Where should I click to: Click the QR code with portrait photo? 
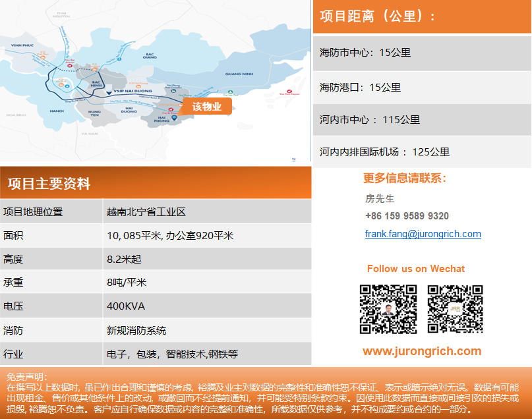coord(388,309)
